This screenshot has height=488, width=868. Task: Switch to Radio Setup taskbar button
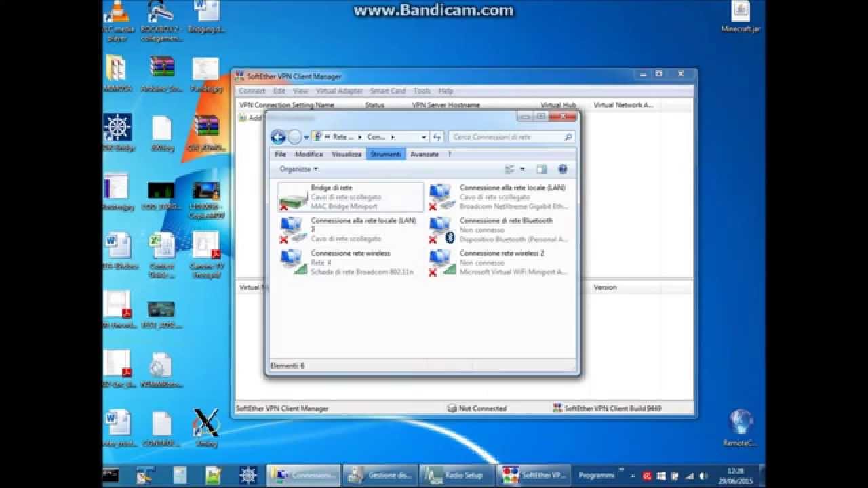pos(457,475)
